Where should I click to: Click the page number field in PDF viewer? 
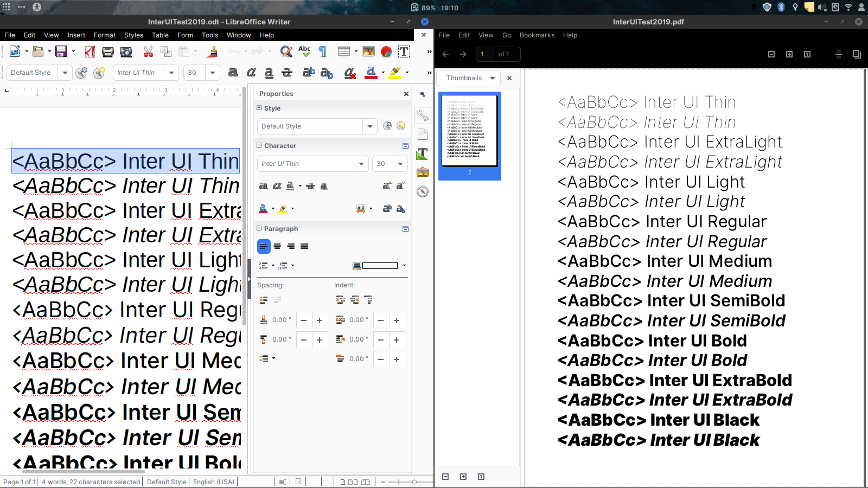tap(484, 54)
